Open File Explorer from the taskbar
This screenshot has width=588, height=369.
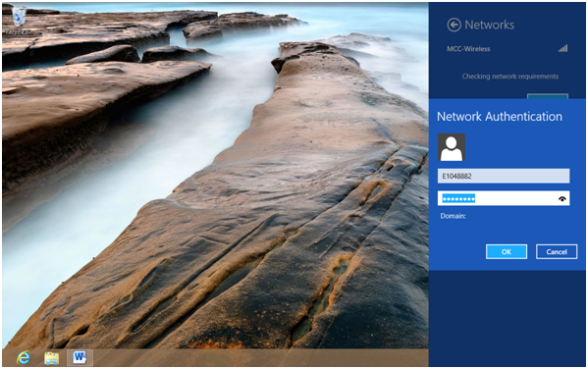point(51,358)
